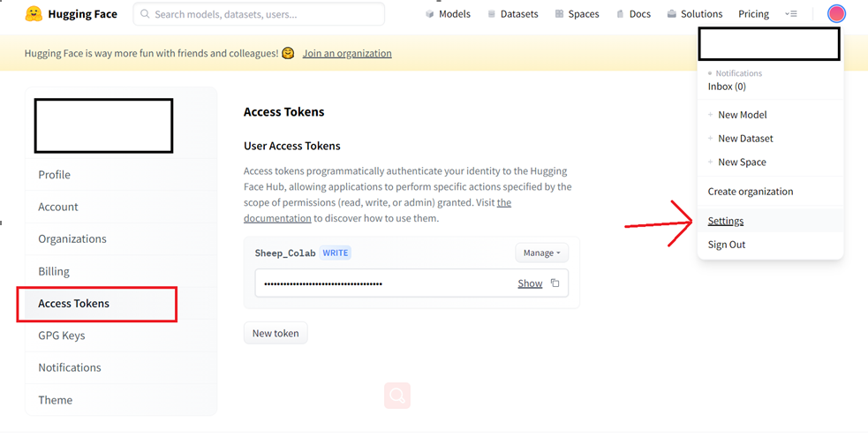
Task: Open the extra navigation menu icon
Action: click(x=791, y=14)
